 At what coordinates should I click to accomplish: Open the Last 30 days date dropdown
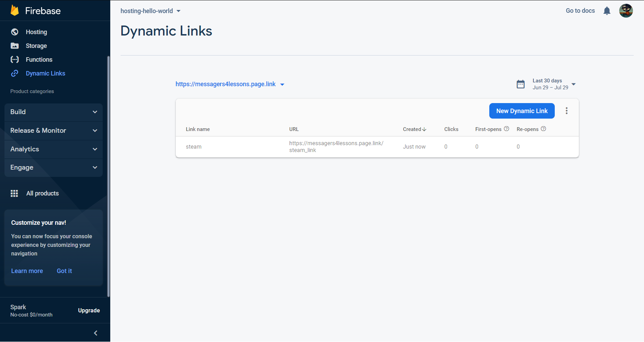(x=554, y=84)
